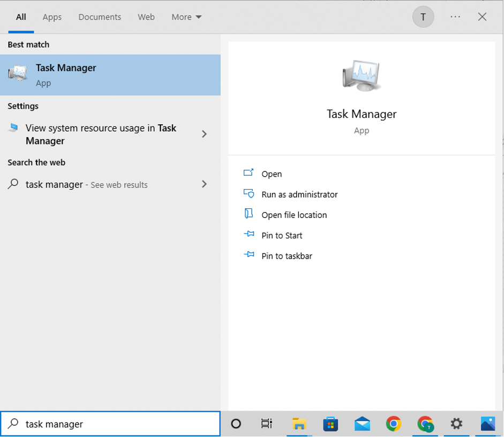Click the Settings section heading
The image size is (504, 437).
click(23, 107)
